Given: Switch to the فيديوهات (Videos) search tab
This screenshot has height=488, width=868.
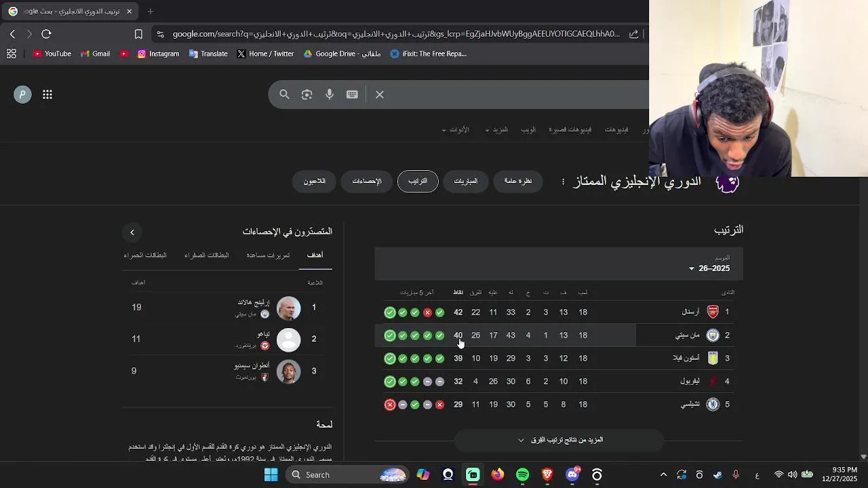Looking at the screenshot, I should [x=616, y=129].
